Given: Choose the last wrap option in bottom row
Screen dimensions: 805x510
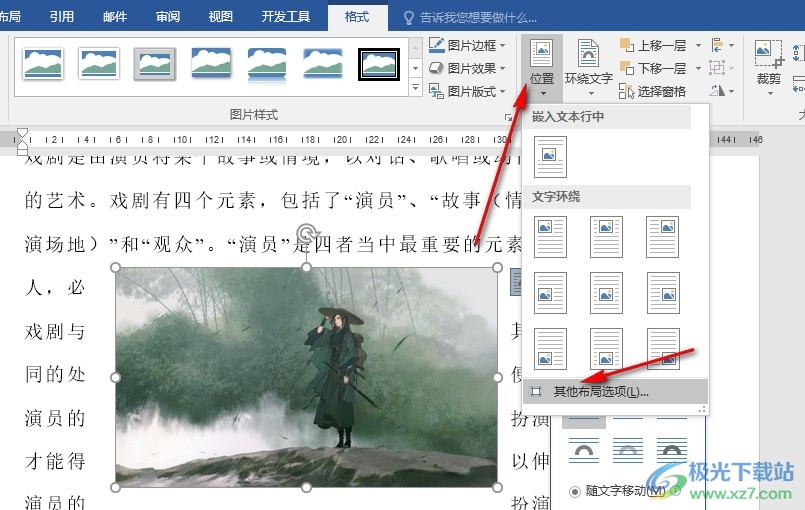Looking at the screenshot, I should point(672,449).
